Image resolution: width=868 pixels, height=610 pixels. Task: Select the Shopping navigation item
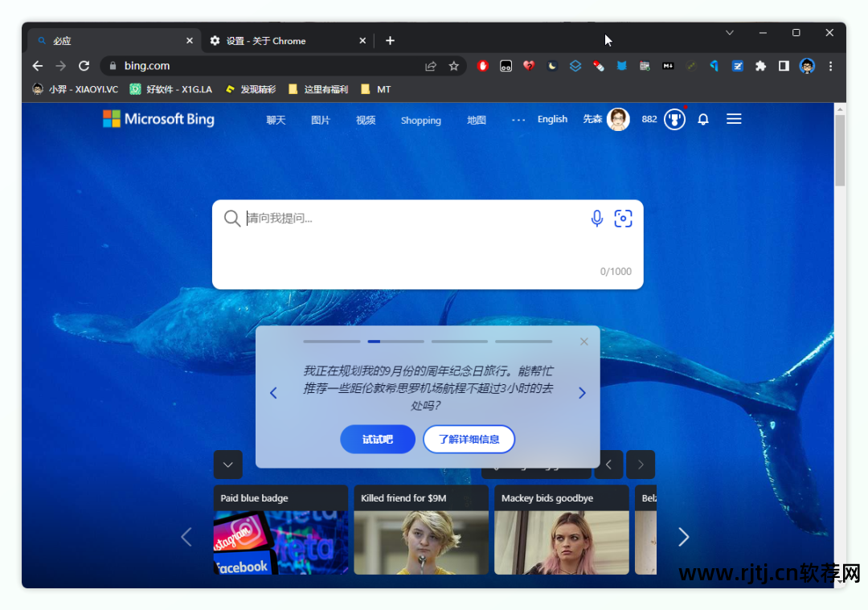(420, 121)
